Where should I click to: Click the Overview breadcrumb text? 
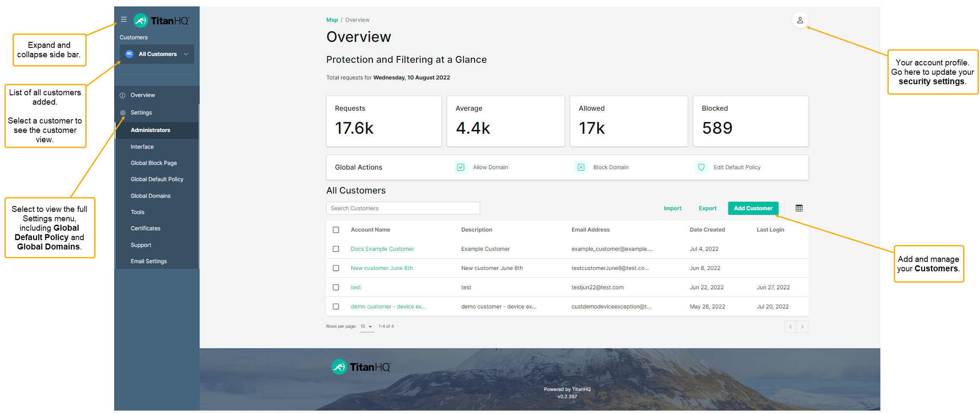357,20
